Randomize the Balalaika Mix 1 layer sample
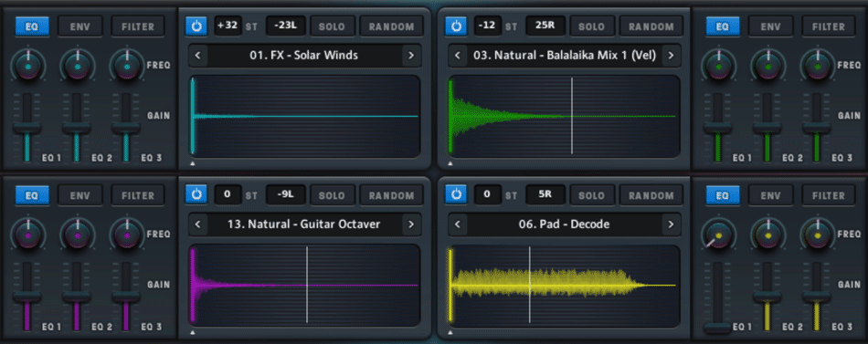Viewport: 868px width, 344px height. [651, 26]
